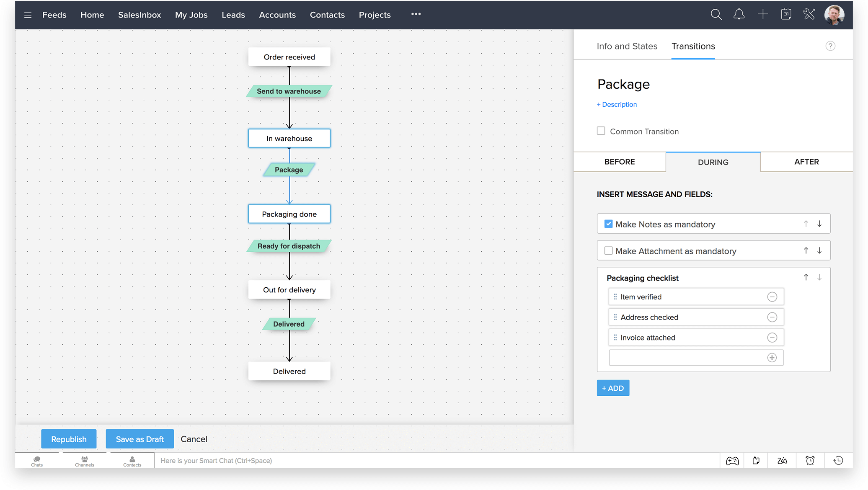Click the empty checklist item input field

687,358
